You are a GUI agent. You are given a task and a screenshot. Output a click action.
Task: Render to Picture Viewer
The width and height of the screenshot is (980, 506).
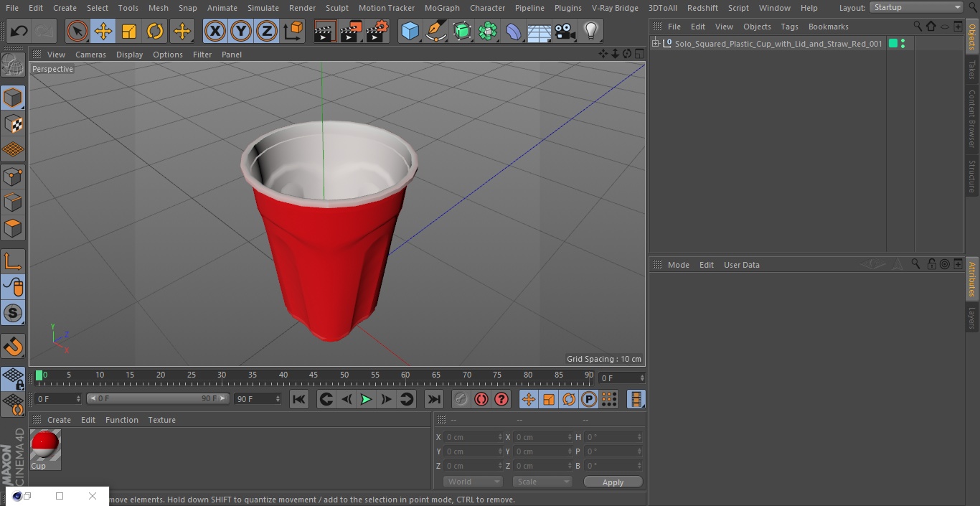351,31
